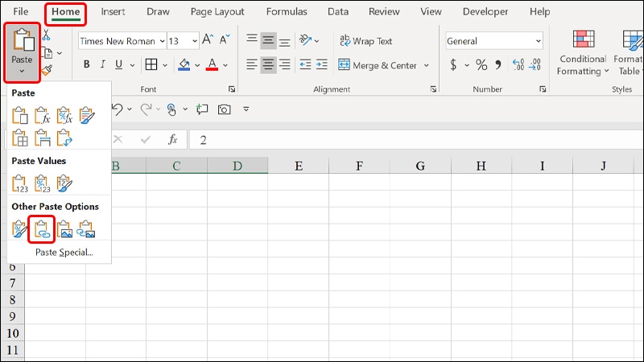Decrease Decimal places button
The image size is (644, 362).
pyautogui.click(x=535, y=64)
